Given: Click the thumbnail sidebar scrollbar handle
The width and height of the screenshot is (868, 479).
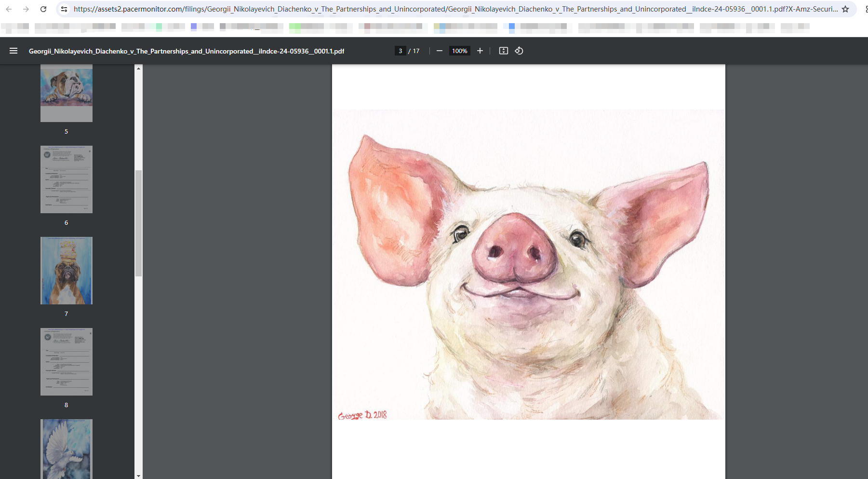Looking at the screenshot, I should point(139,223).
